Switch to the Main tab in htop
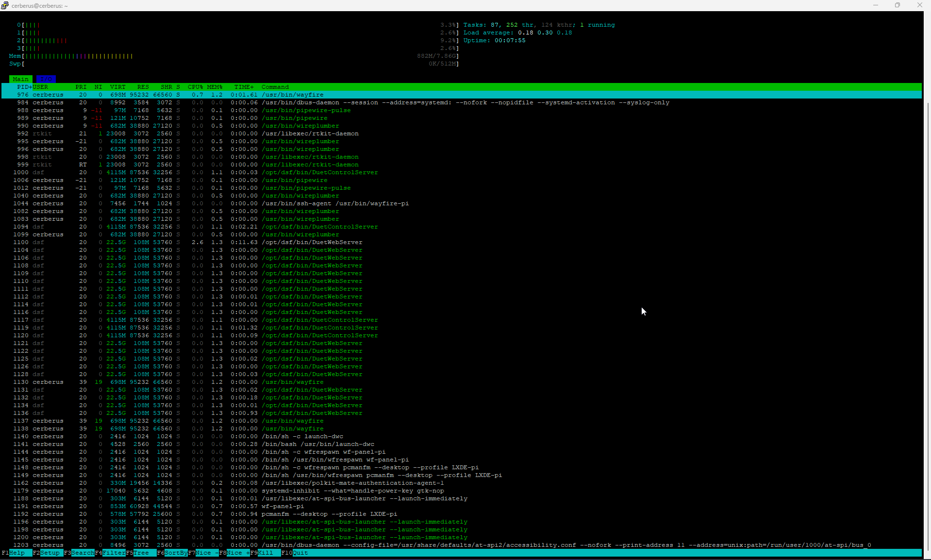931x560 pixels. click(20, 79)
